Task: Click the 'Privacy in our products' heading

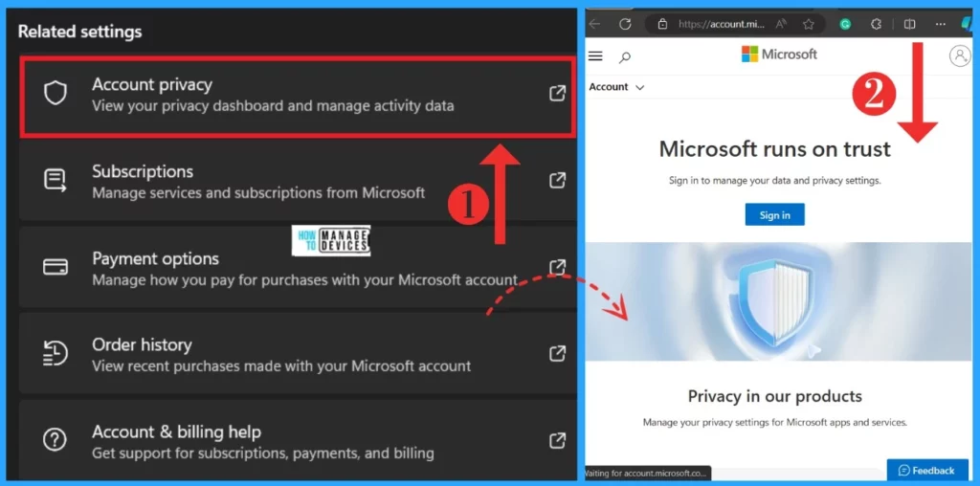Action: (774, 396)
